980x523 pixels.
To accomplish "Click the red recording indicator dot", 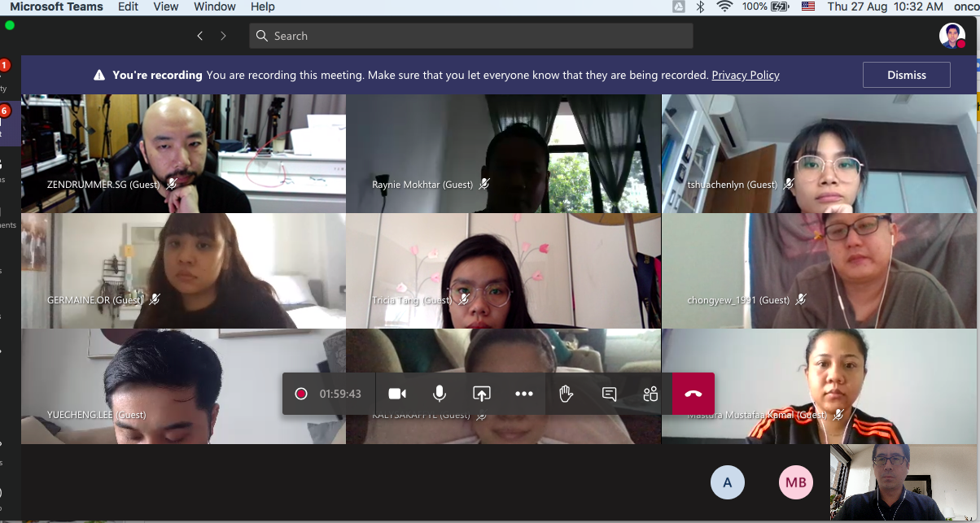I will 301,394.
